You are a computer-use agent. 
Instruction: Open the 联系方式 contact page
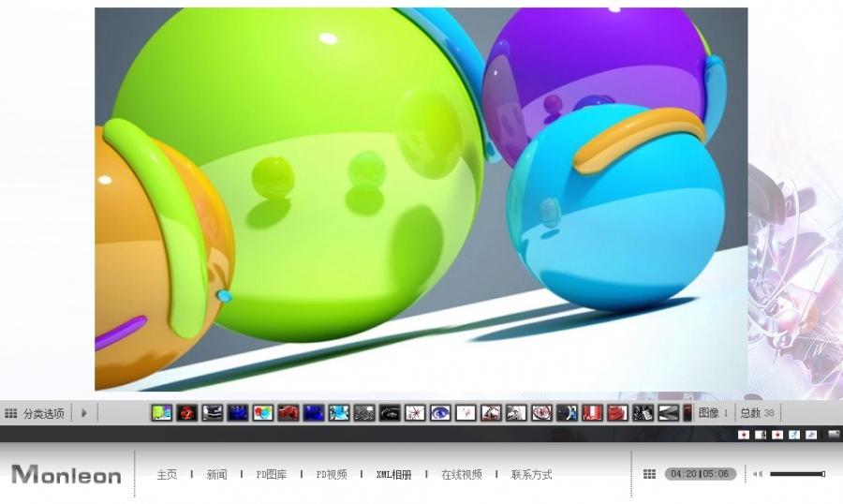click(532, 474)
